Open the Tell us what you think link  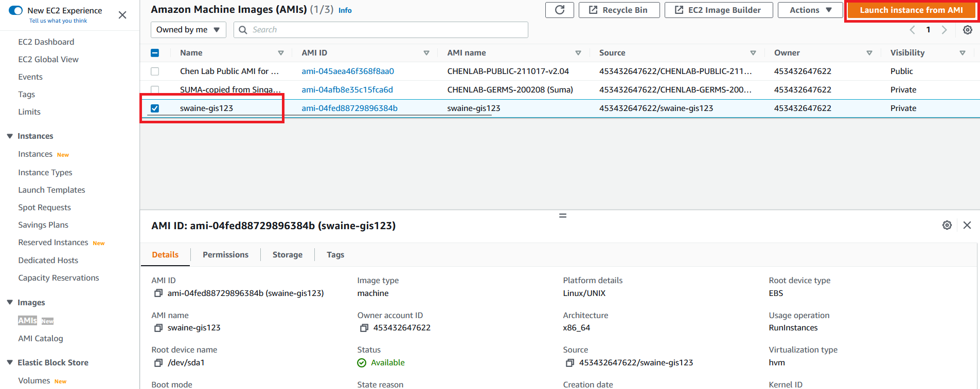(58, 21)
